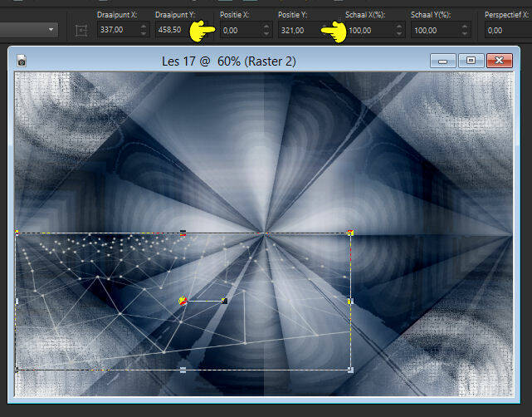The height and width of the screenshot is (417, 532).
Task: Click the 'Schaal Y(%):' label
Action: 431,15
